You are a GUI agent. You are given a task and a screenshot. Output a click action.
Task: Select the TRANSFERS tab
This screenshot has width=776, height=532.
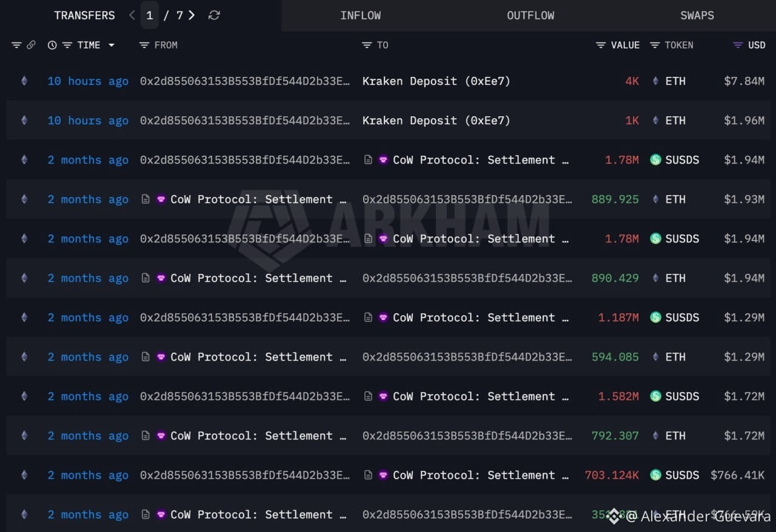(84, 15)
